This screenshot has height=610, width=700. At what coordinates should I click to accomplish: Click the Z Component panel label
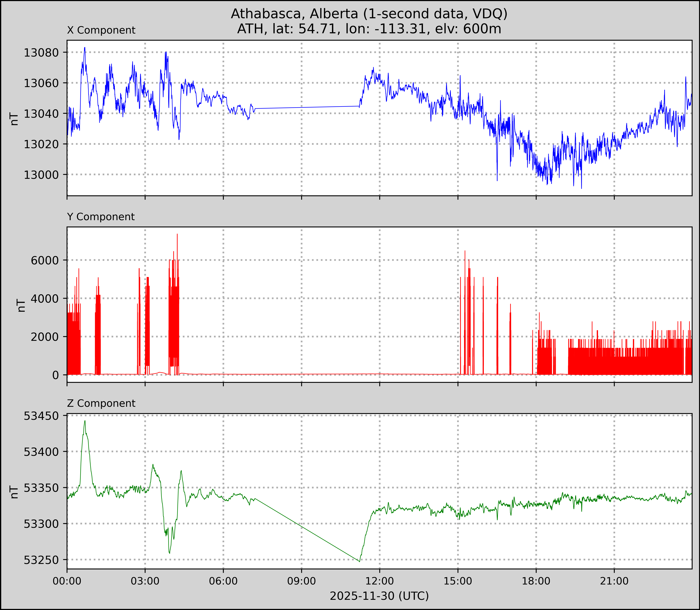pyautogui.click(x=101, y=403)
